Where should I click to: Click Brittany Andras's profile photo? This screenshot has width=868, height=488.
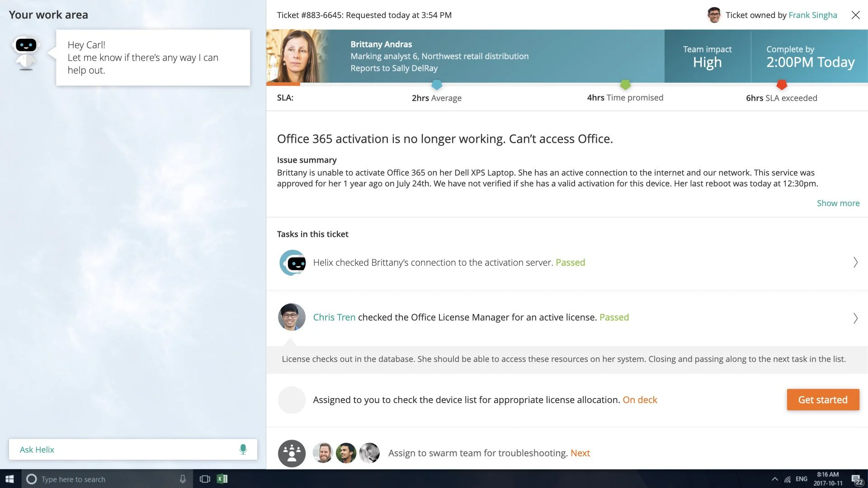click(x=296, y=56)
